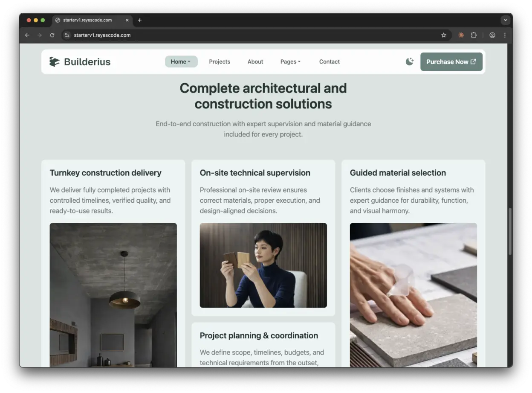Image resolution: width=532 pixels, height=393 pixels.
Task: Click the woman holding wood samples image
Action: pos(263,265)
